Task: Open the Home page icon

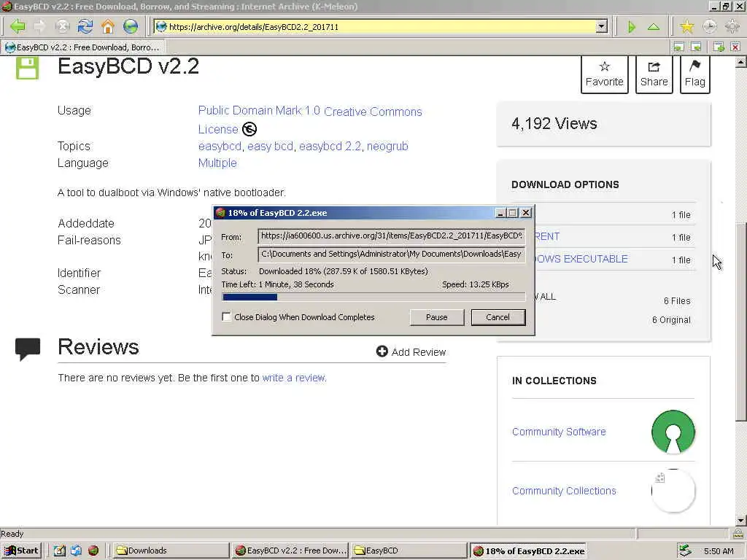Action: (x=108, y=26)
